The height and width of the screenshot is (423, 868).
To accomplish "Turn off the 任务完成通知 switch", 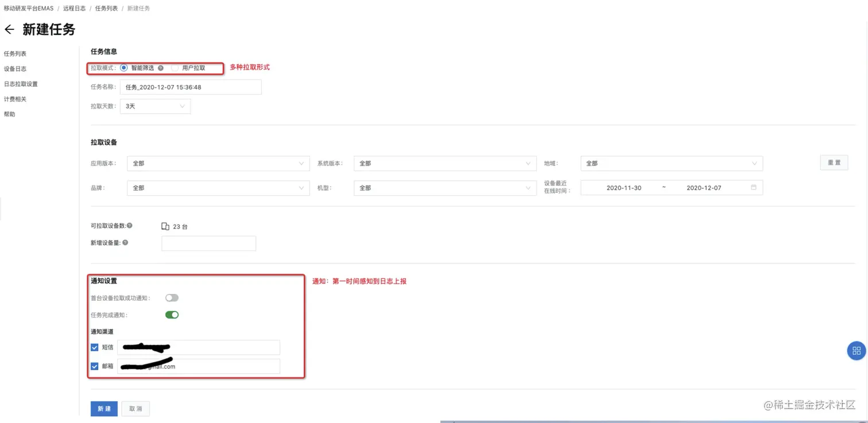I will pyautogui.click(x=172, y=315).
